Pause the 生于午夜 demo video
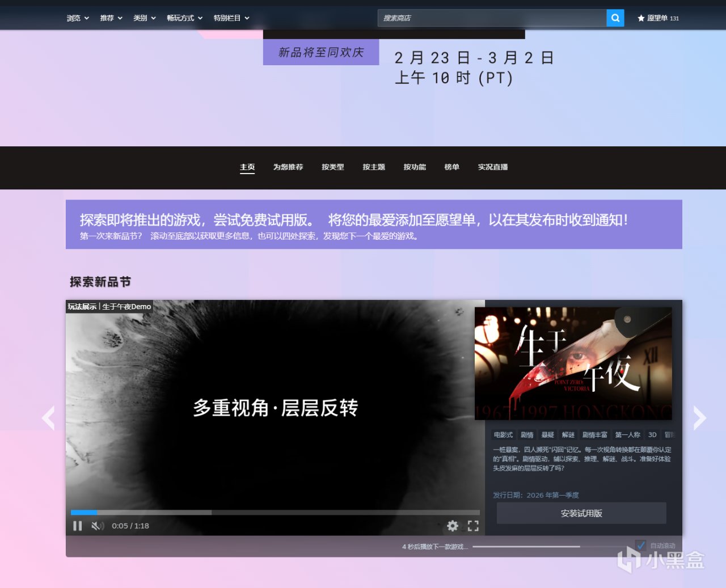726x588 pixels. [x=78, y=526]
